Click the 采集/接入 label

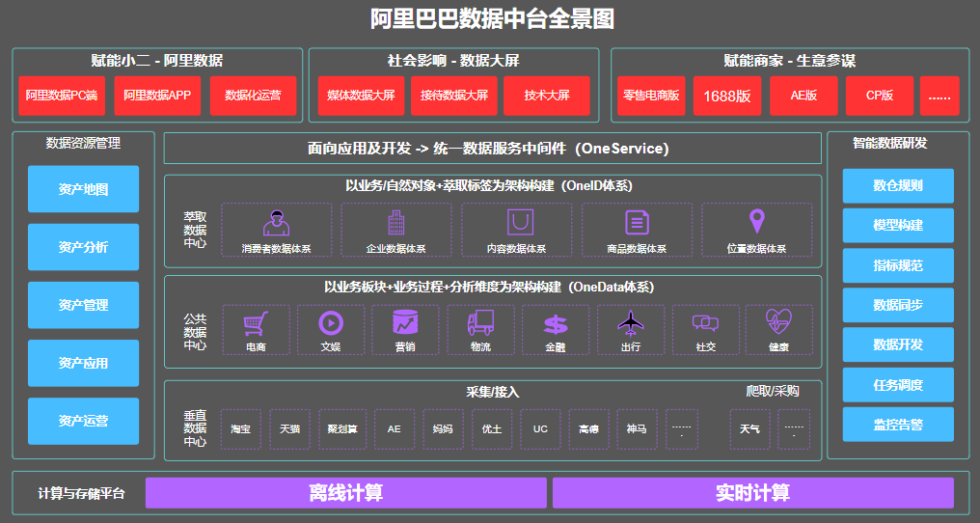[493, 392]
